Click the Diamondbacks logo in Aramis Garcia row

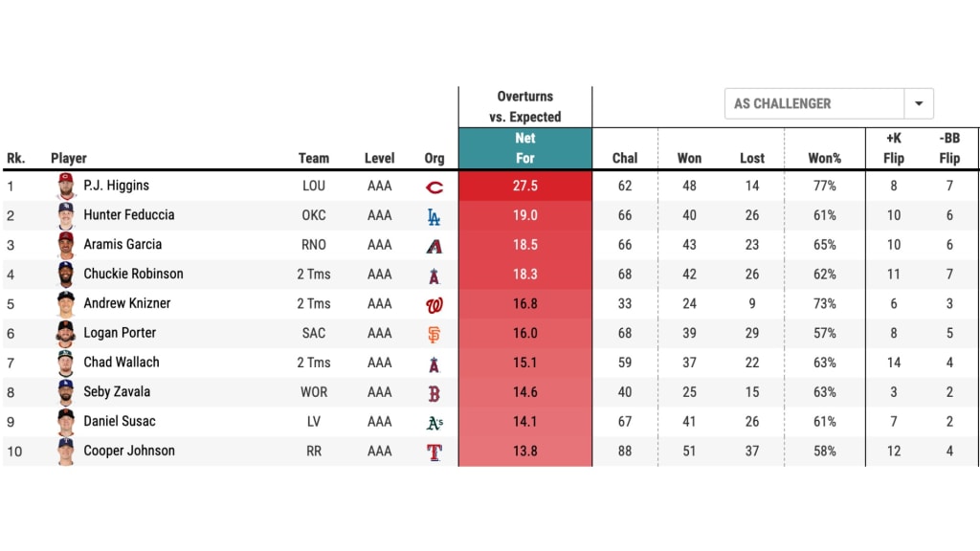(434, 246)
